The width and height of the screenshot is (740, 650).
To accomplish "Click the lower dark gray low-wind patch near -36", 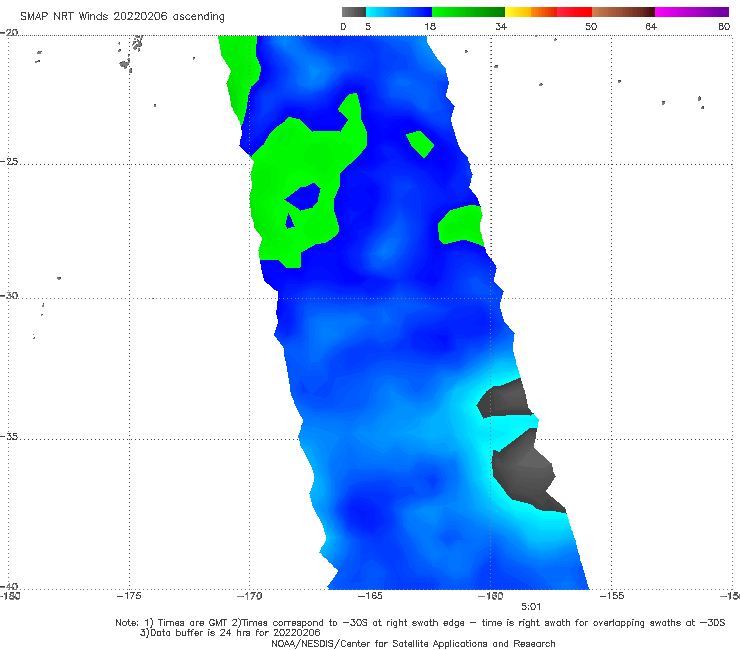I will tap(524, 470).
